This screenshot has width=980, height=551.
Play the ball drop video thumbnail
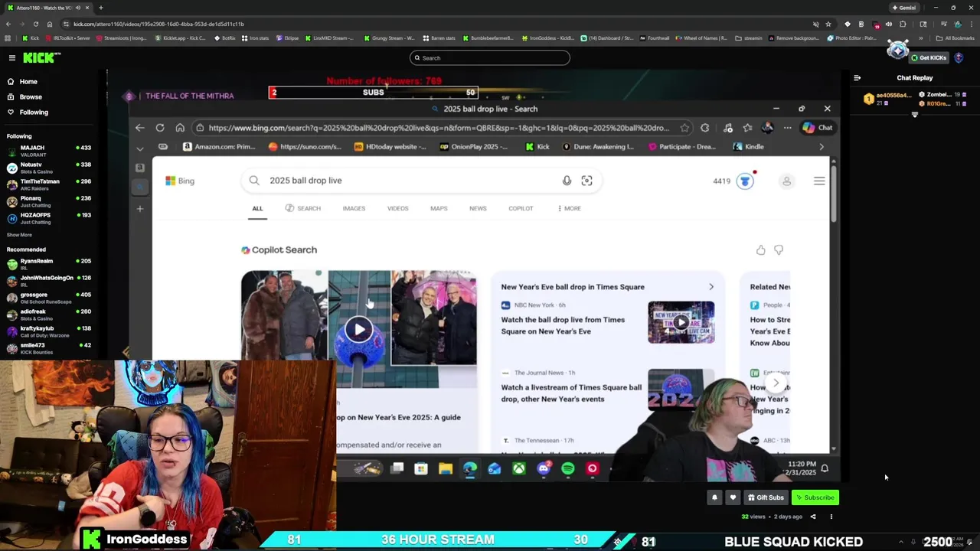[359, 330]
